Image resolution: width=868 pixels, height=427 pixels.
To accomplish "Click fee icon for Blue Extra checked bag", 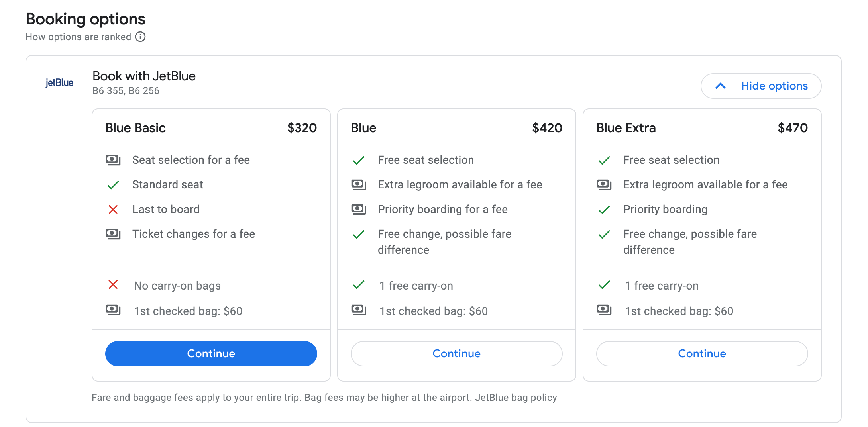I will pyautogui.click(x=604, y=309).
